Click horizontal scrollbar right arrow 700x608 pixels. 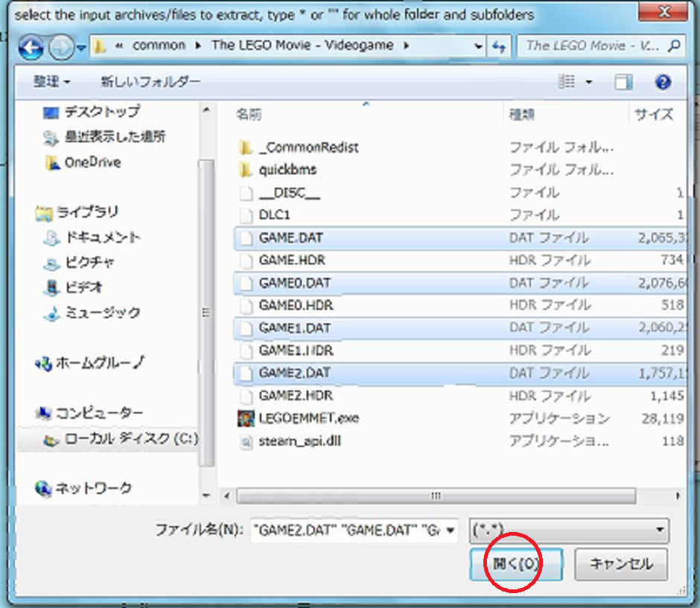coord(678,496)
